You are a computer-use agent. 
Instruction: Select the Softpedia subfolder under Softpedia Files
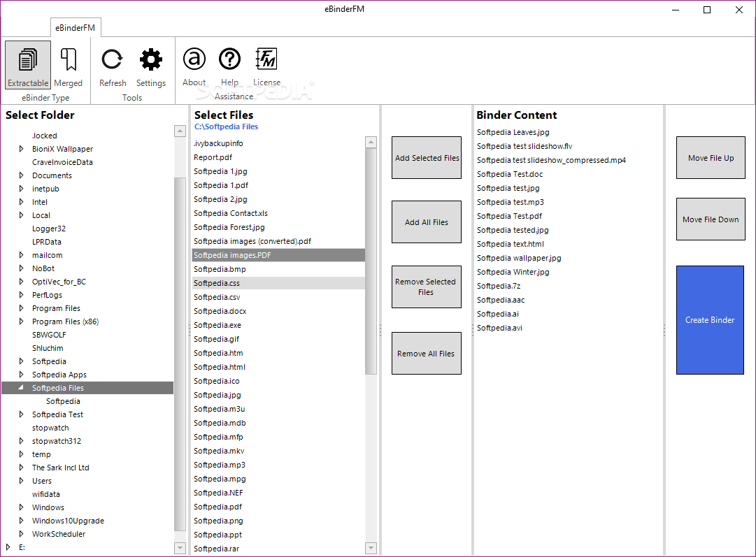[63, 401]
